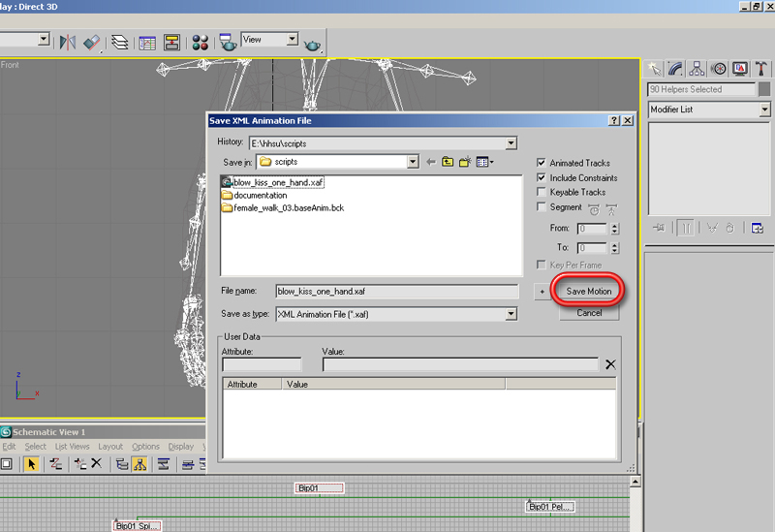775x532 pixels.
Task: Click the Mirror tool icon in the toolbar
Action: pyautogui.click(x=68, y=43)
